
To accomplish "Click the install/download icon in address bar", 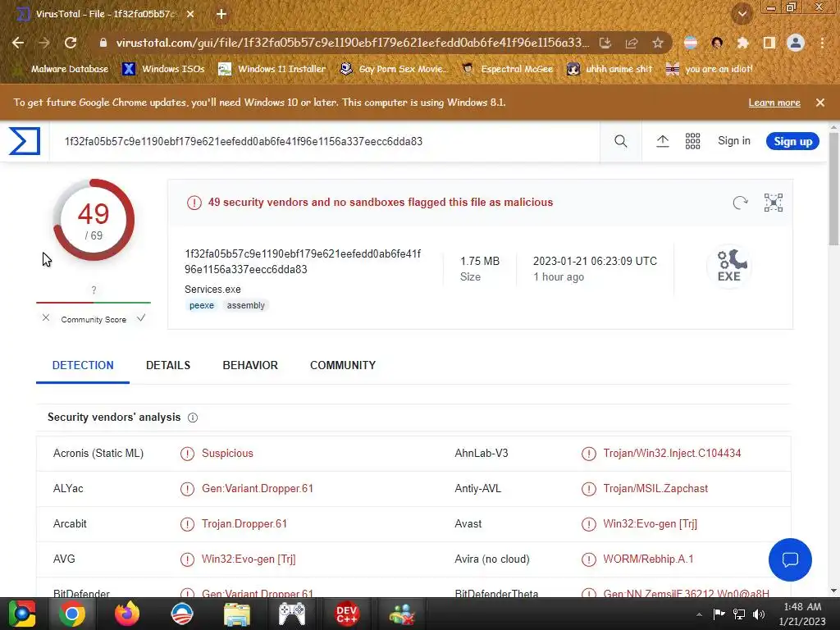I will 605,43.
